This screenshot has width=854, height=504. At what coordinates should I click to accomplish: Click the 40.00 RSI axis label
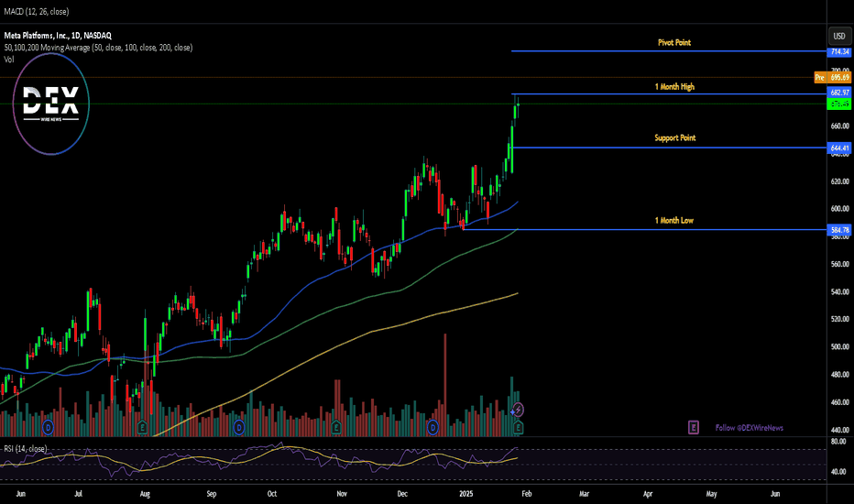point(838,472)
